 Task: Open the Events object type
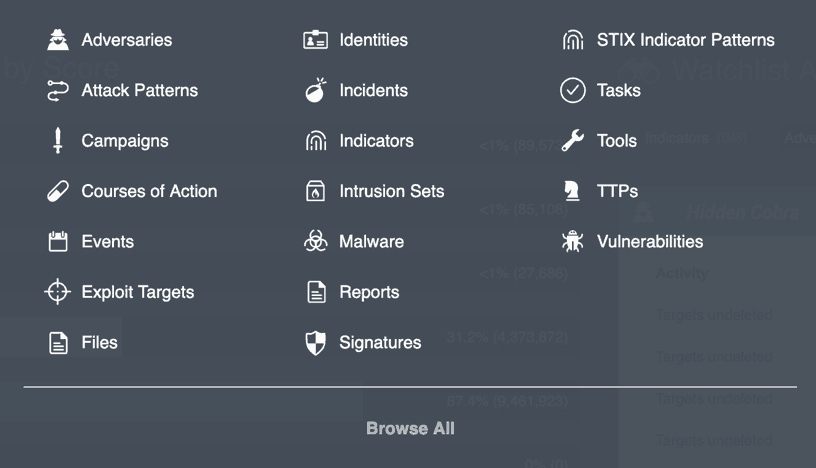point(108,242)
